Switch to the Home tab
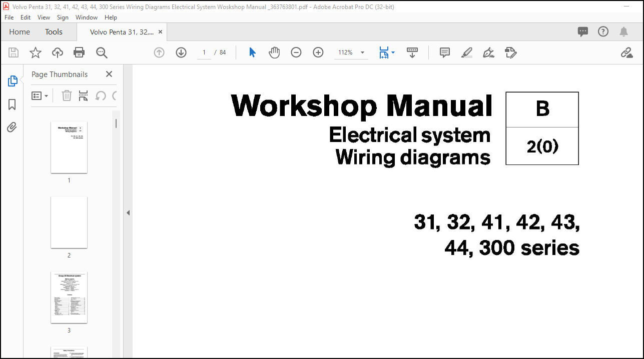The height and width of the screenshot is (359, 644). click(20, 31)
